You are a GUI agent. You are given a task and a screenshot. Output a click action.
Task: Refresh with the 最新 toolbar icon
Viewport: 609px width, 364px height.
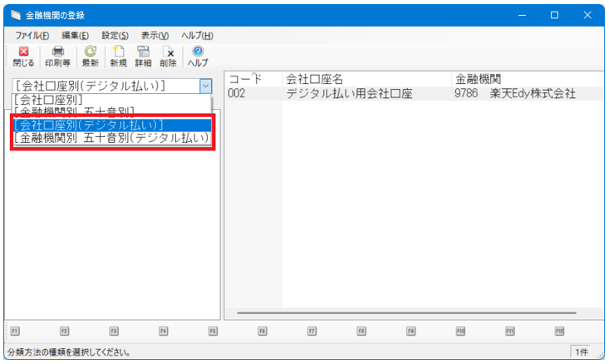(x=91, y=57)
